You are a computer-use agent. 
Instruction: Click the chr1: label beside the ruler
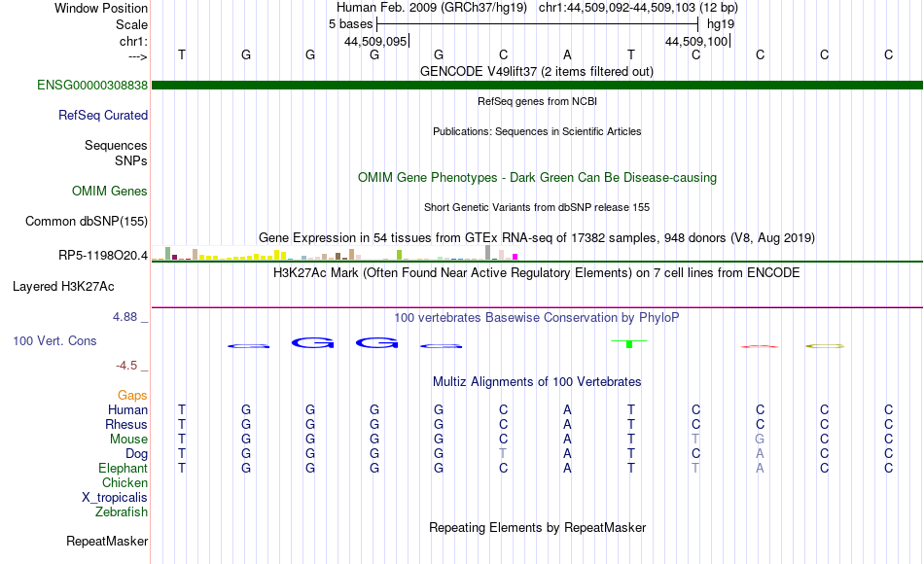(x=133, y=41)
